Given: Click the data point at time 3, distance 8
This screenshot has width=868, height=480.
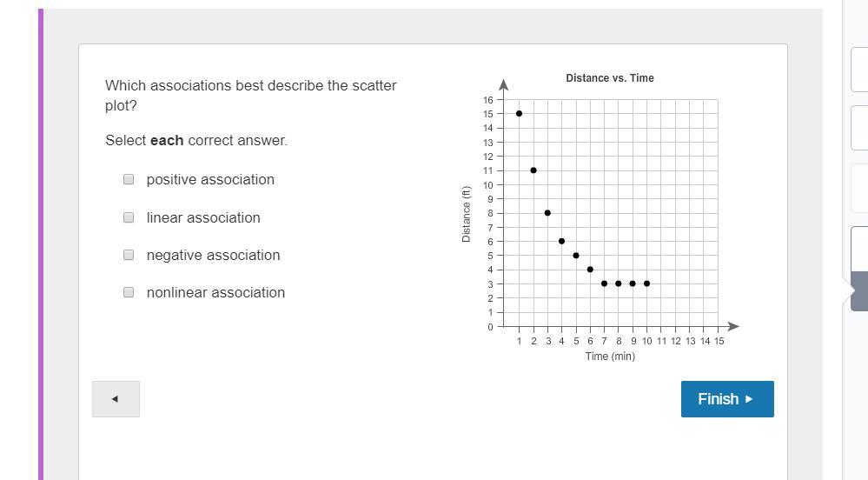Looking at the screenshot, I should tap(547, 213).
